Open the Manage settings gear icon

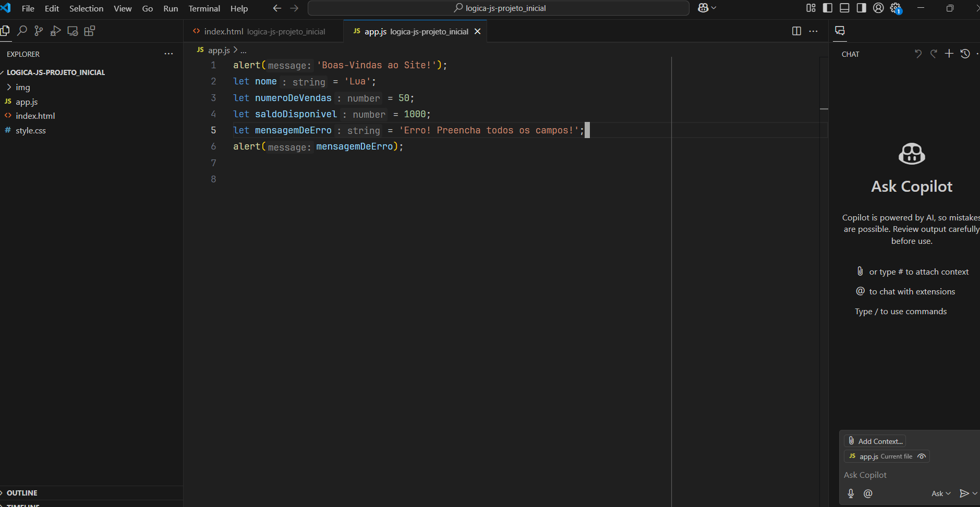point(896,8)
